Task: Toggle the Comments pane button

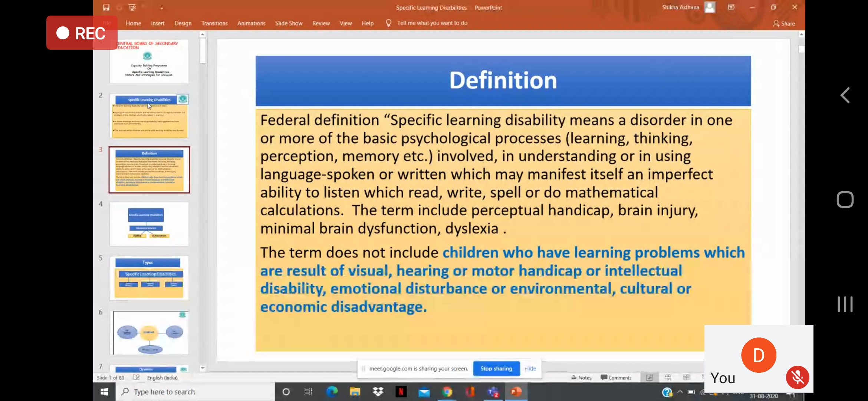Action: [616, 378]
